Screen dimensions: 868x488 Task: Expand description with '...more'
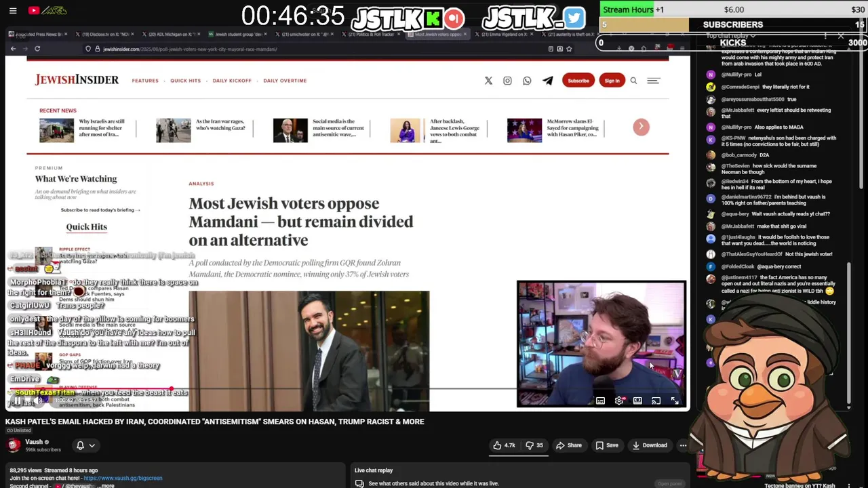(107, 485)
